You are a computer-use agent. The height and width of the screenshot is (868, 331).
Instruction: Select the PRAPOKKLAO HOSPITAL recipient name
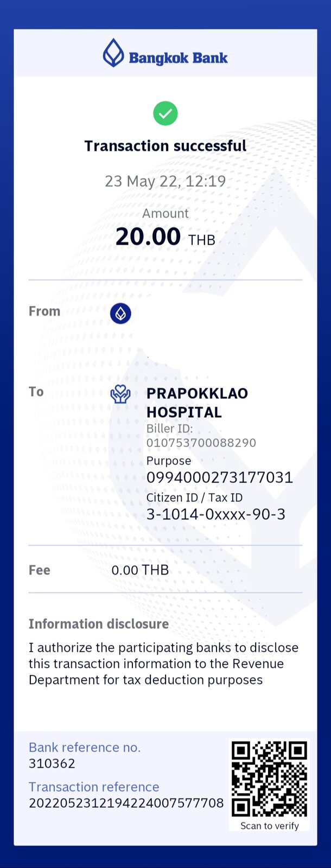[197, 403]
